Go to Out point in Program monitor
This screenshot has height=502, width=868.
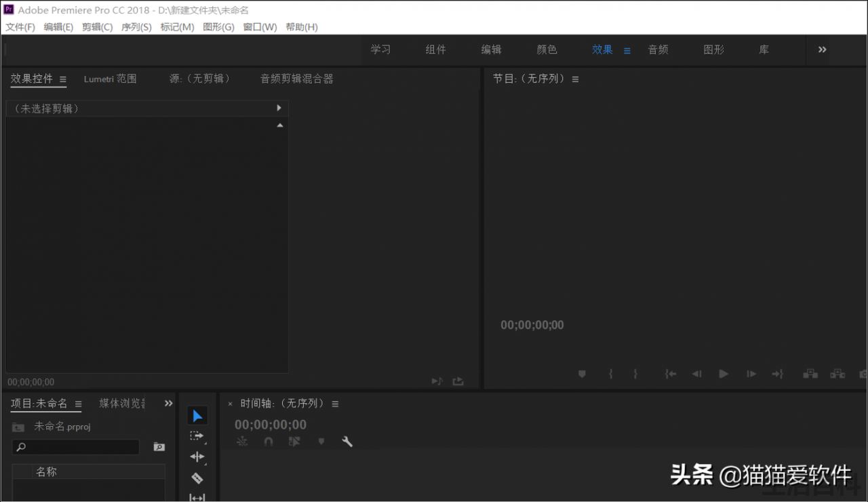[x=778, y=374]
